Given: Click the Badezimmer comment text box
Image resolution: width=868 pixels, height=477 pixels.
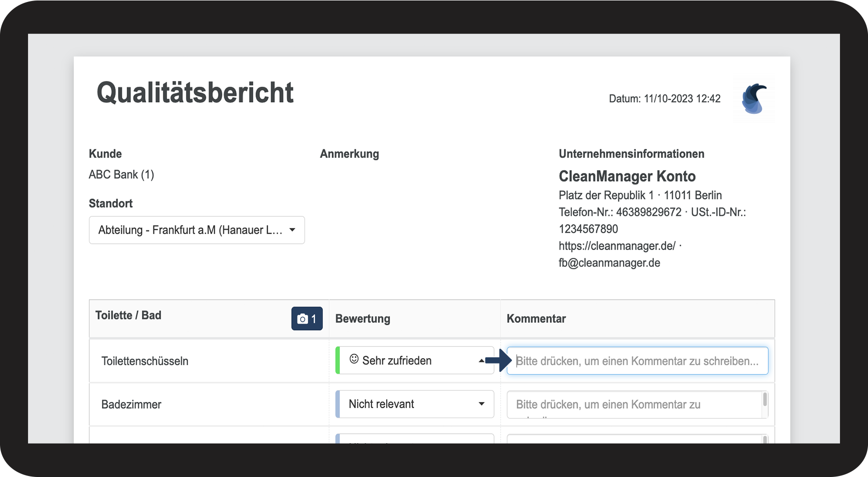Looking at the screenshot, I should (634, 404).
